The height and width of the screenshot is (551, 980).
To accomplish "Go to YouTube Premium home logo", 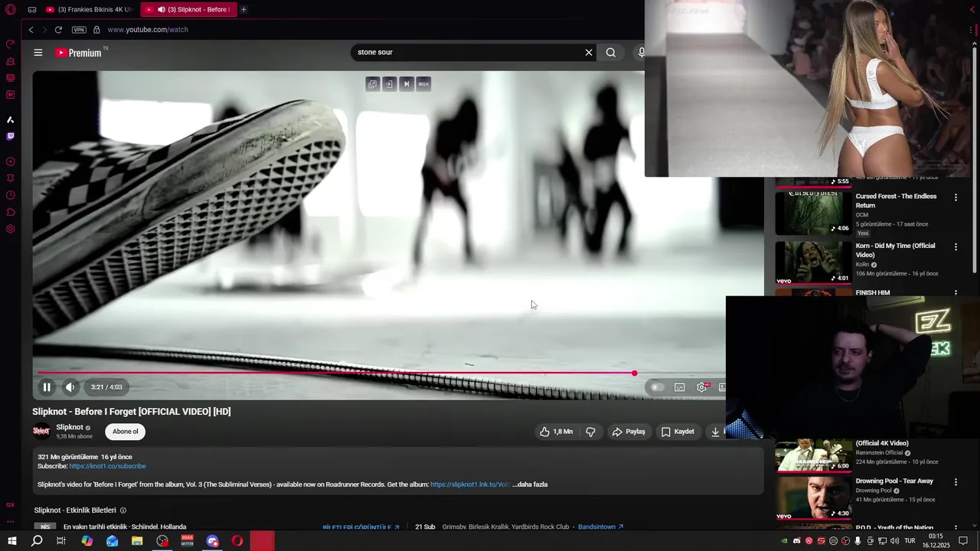I will 78,53.
